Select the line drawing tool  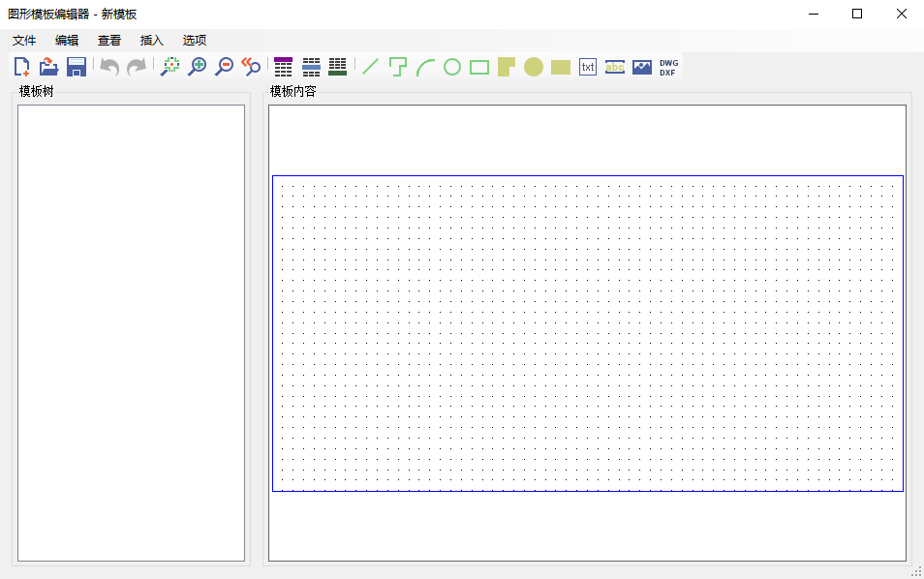tap(370, 67)
